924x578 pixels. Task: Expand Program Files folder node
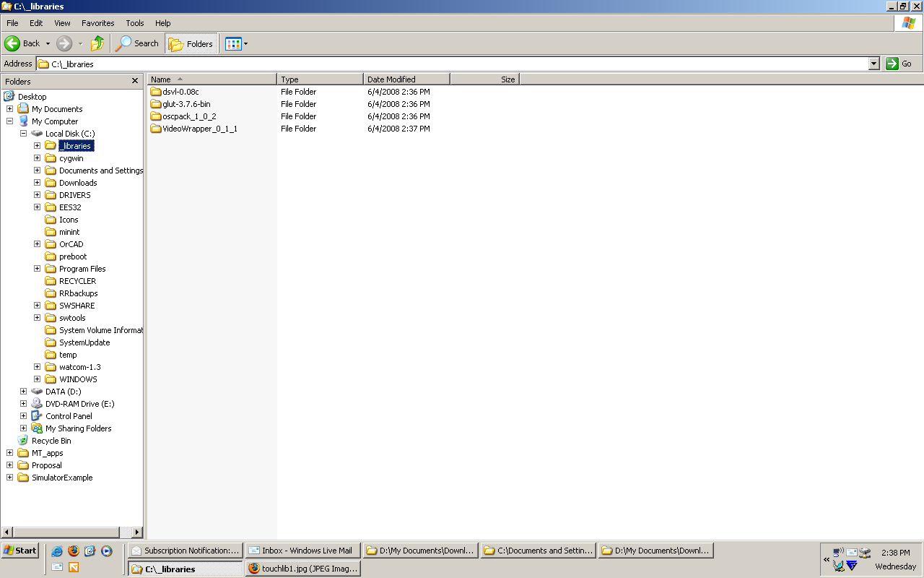coord(37,269)
